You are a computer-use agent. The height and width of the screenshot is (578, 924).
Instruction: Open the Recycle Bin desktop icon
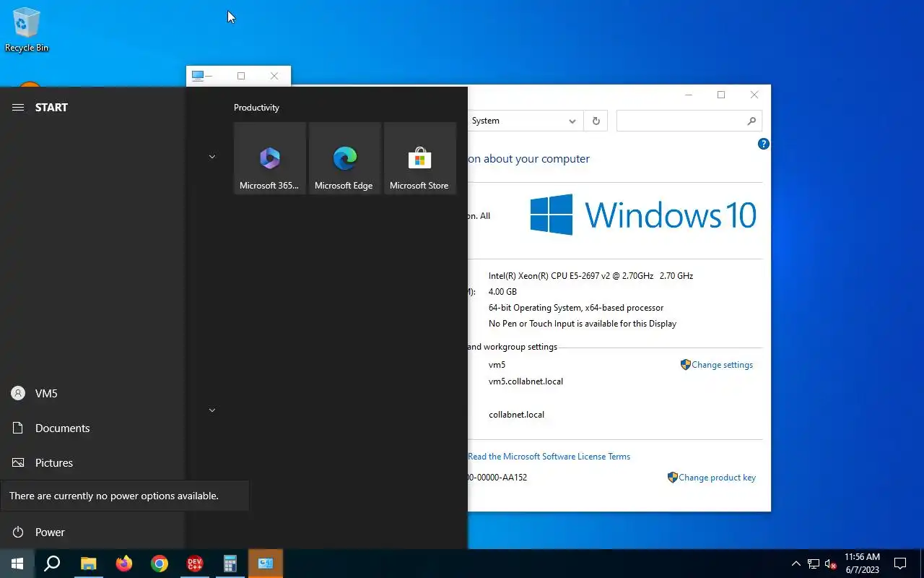(27, 30)
